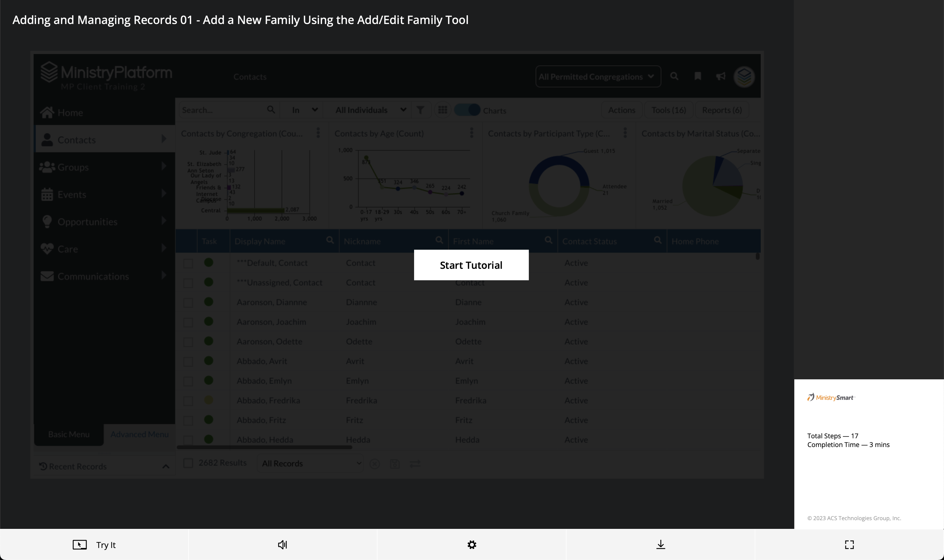Click the Try It button
This screenshot has height=560, width=944.
pyautogui.click(x=95, y=544)
